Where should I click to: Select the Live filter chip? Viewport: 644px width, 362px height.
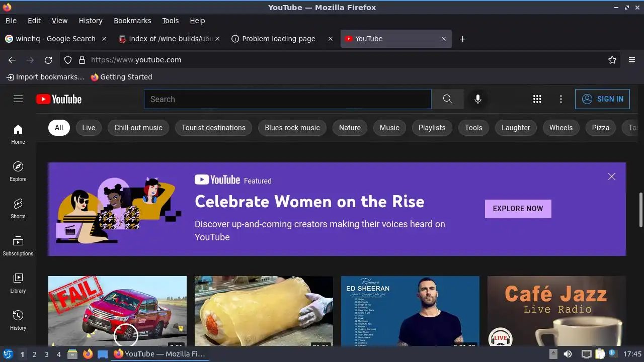click(x=89, y=128)
